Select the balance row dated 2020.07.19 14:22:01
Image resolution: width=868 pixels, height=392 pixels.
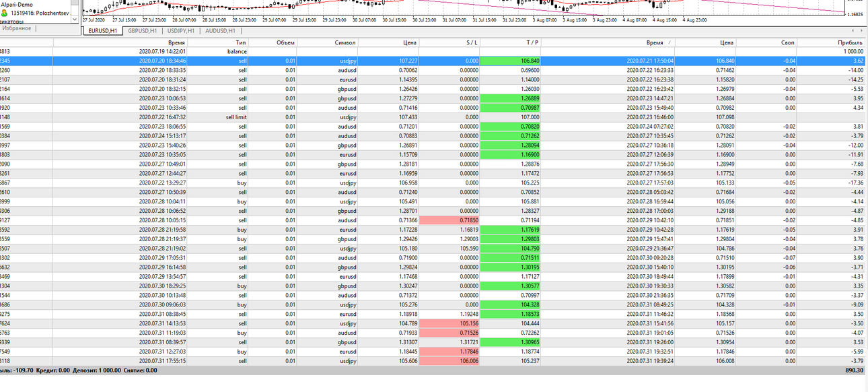click(433, 51)
